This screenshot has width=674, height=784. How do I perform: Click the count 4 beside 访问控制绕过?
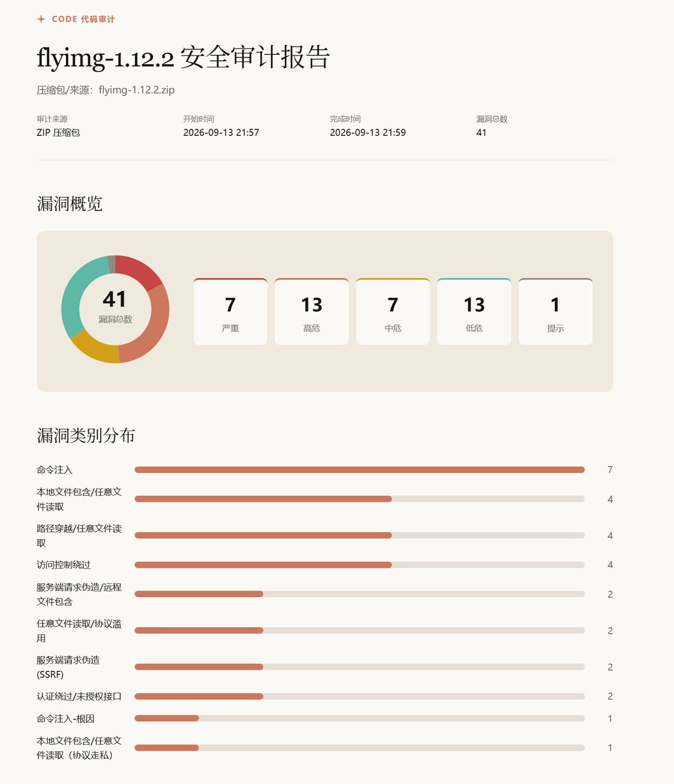[610, 564]
